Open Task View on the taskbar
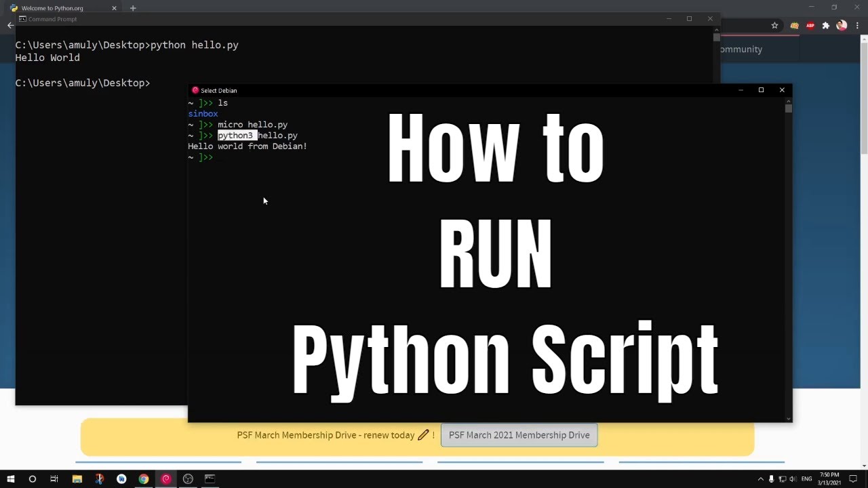The width and height of the screenshot is (868, 488). pyautogui.click(x=54, y=479)
